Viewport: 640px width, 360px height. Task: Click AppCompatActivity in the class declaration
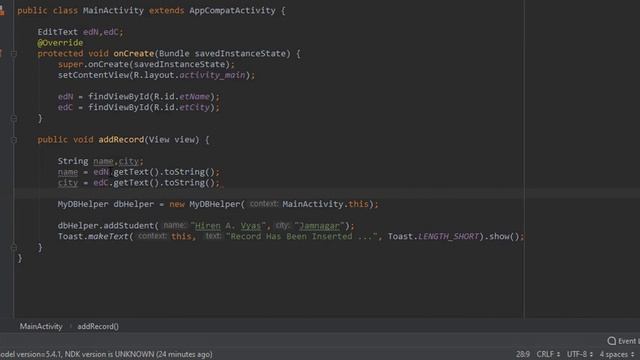[232, 11]
